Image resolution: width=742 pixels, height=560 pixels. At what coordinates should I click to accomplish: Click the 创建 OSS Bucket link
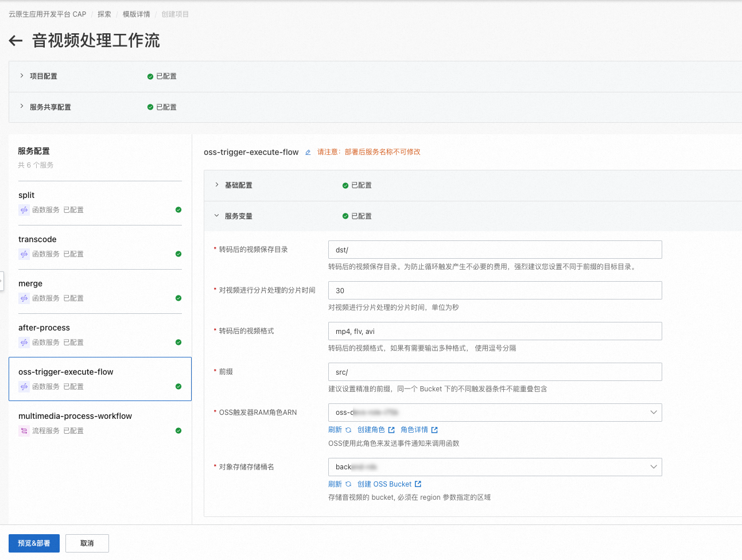(x=384, y=484)
